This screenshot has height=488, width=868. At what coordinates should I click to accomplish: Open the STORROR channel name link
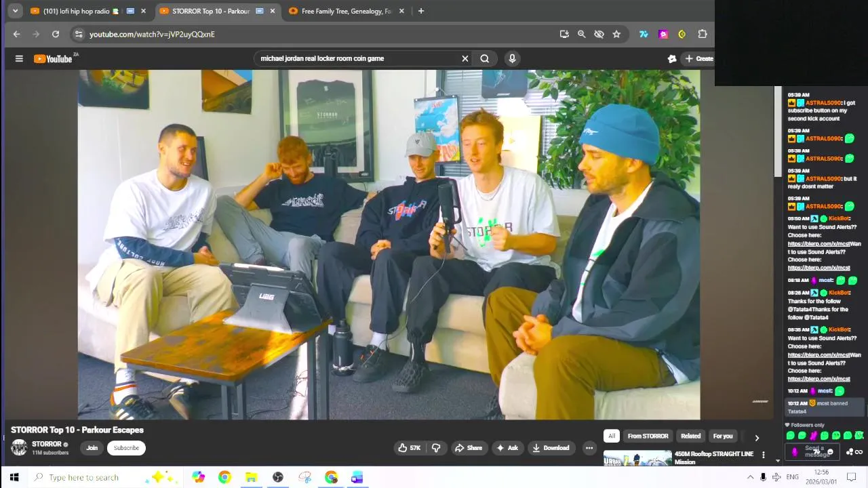pos(47,445)
